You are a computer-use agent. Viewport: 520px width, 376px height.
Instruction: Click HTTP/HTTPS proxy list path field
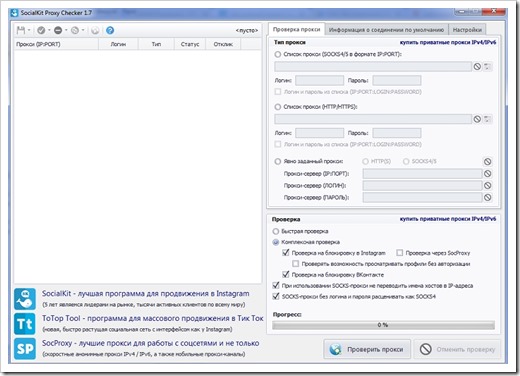pos(373,119)
